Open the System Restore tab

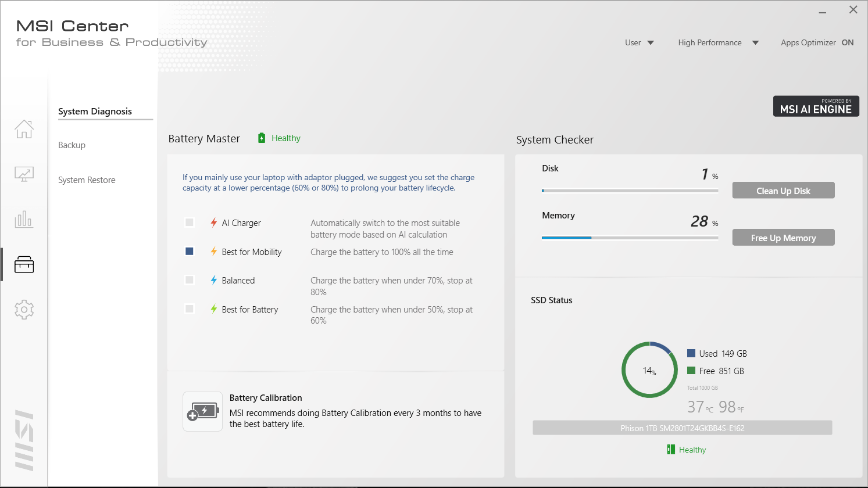pyautogui.click(x=87, y=180)
